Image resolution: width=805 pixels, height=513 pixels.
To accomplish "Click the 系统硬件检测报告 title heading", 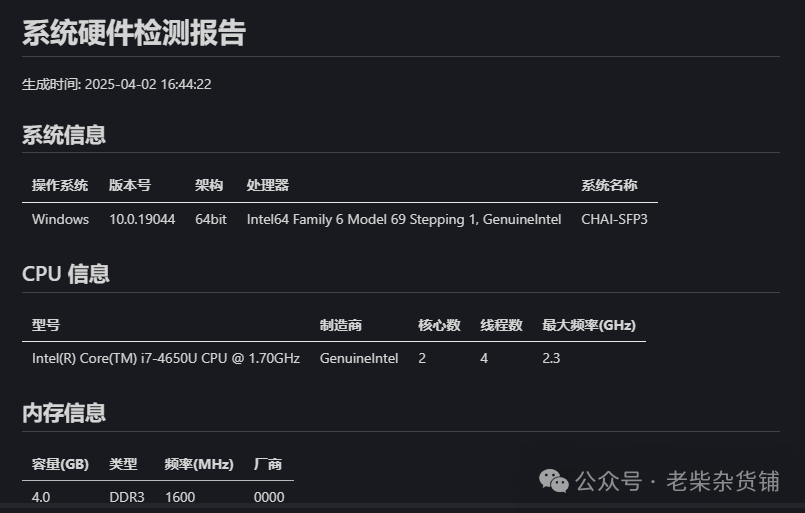I will pyautogui.click(x=134, y=33).
